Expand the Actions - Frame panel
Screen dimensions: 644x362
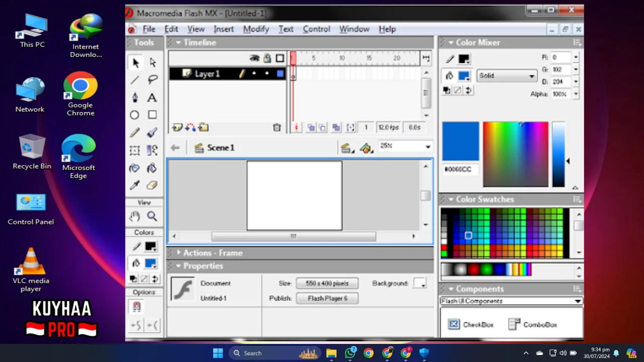click(x=178, y=253)
